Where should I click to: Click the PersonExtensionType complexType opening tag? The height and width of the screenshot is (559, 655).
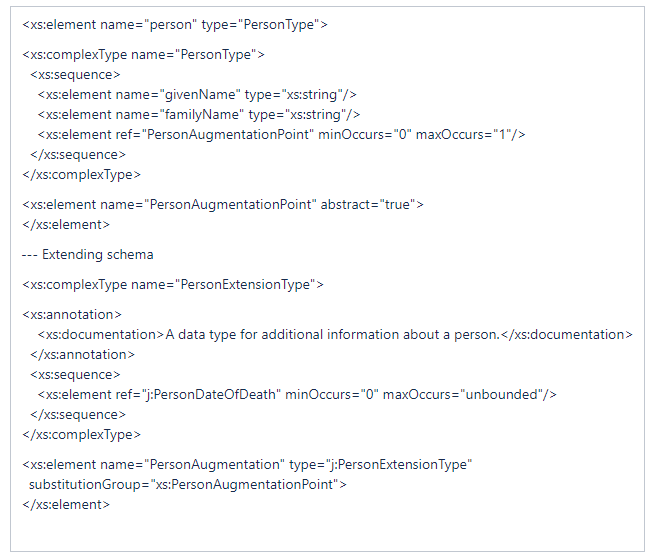point(173,285)
